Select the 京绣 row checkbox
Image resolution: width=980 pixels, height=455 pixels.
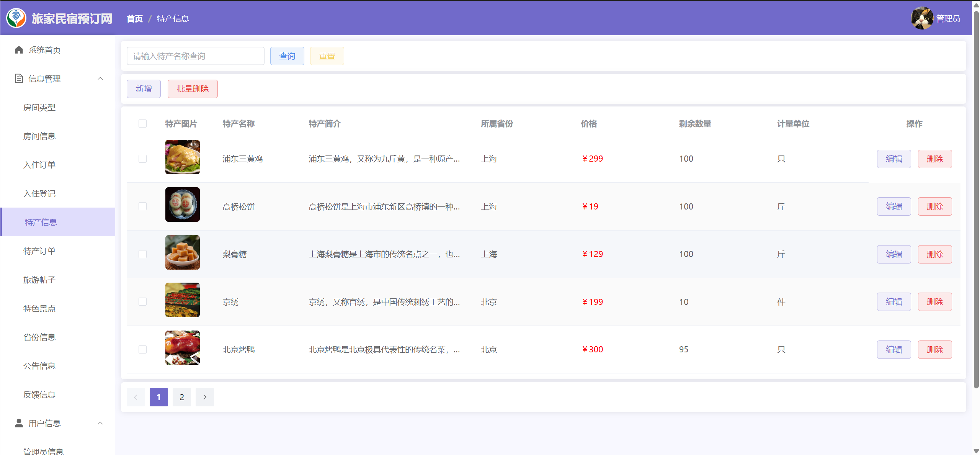[142, 302]
